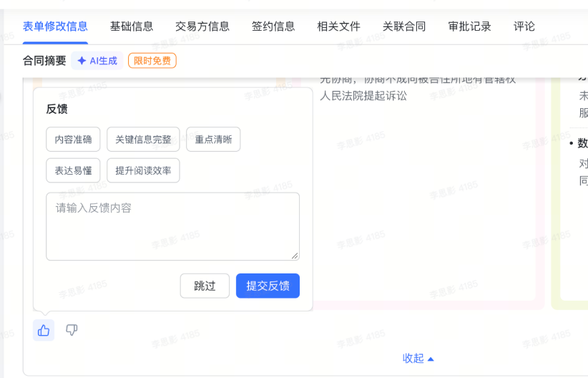Viewport: 588px width, 378px height.
Task: Click the text 人民法院提起诉讼
Action: [363, 96]
